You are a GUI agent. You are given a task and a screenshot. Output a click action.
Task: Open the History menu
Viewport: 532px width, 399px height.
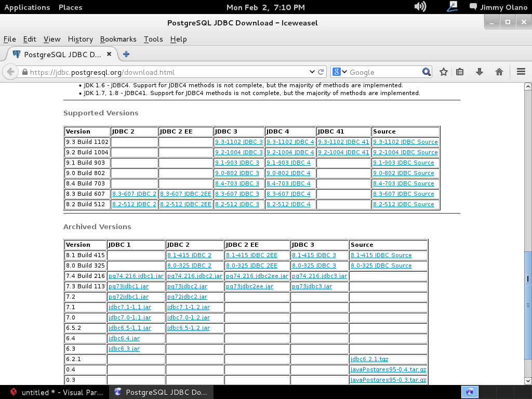coord(80,39)
